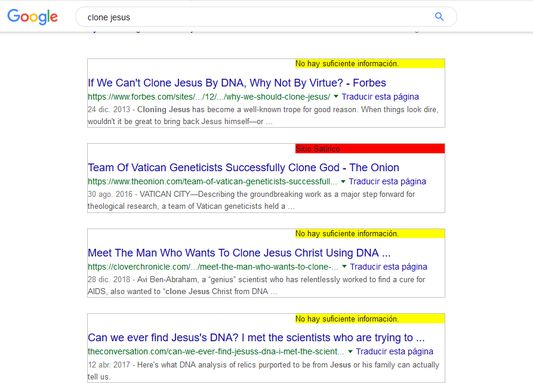The height and width of the screenshot is (383, 533).
Task: Expand dropdown arrow beside cloverchronicle.com URL
Action: tap(344, 266)
